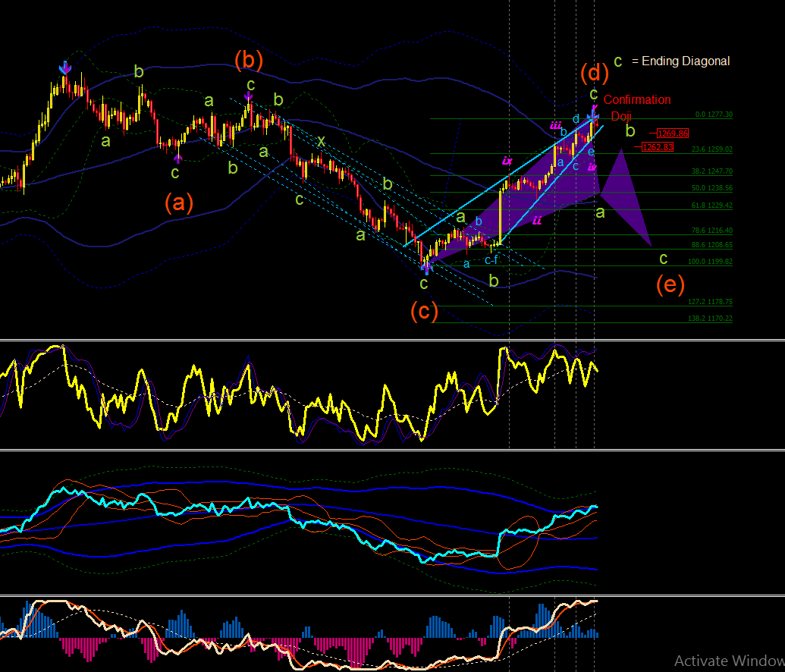Click the '= Ending Diagonal' annotation text

click(x=680, y=61)
